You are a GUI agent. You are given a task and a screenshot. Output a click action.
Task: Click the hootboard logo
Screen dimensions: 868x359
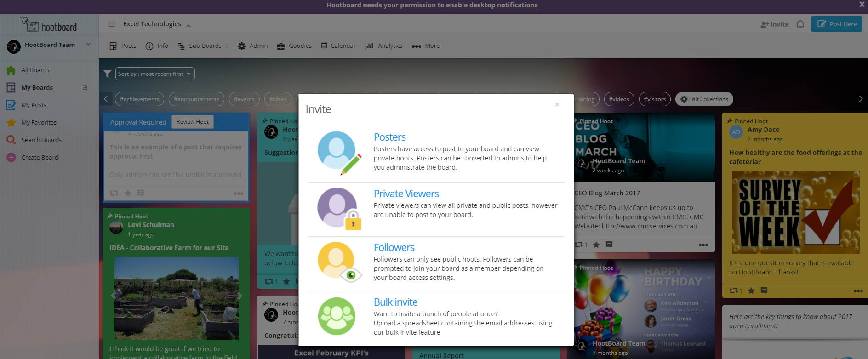49,24
